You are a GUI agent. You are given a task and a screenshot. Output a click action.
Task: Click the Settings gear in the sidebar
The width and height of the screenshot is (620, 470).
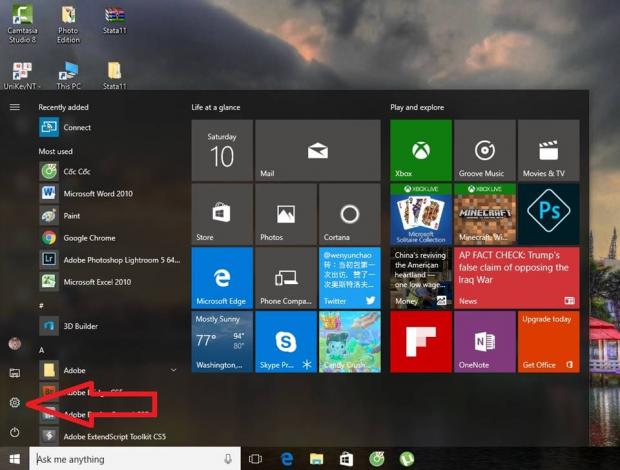point(15,402)
